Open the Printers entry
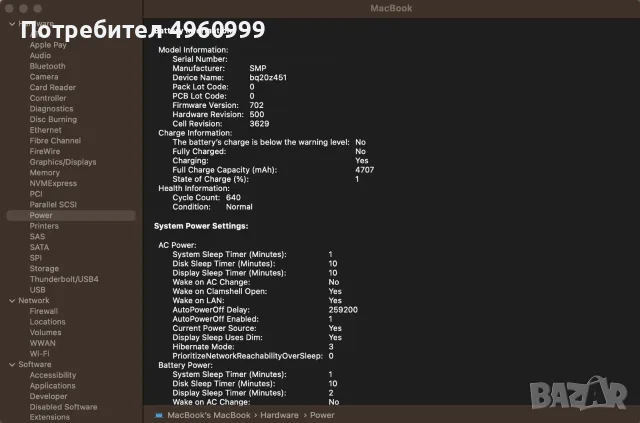 pos(44,226)
